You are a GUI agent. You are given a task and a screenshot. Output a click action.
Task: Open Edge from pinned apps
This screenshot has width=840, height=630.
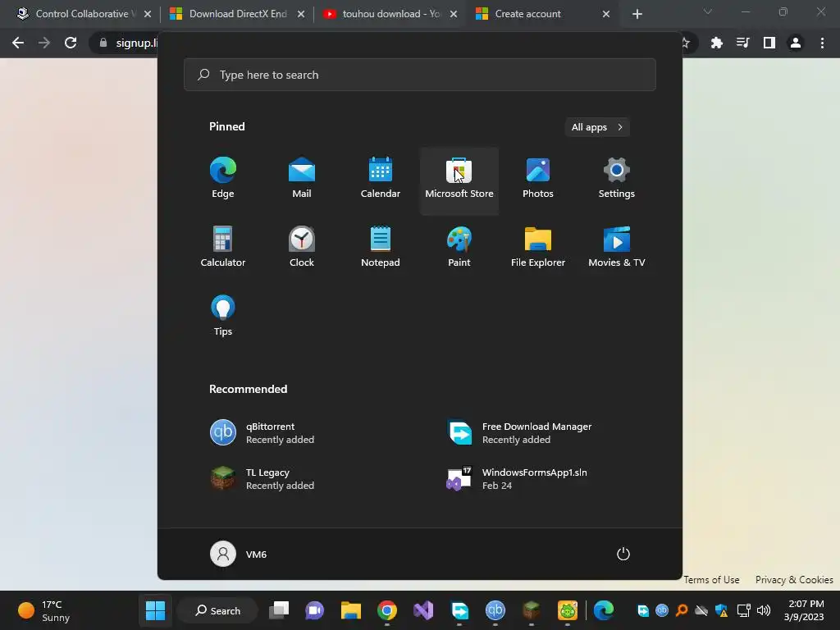[223, 179]
